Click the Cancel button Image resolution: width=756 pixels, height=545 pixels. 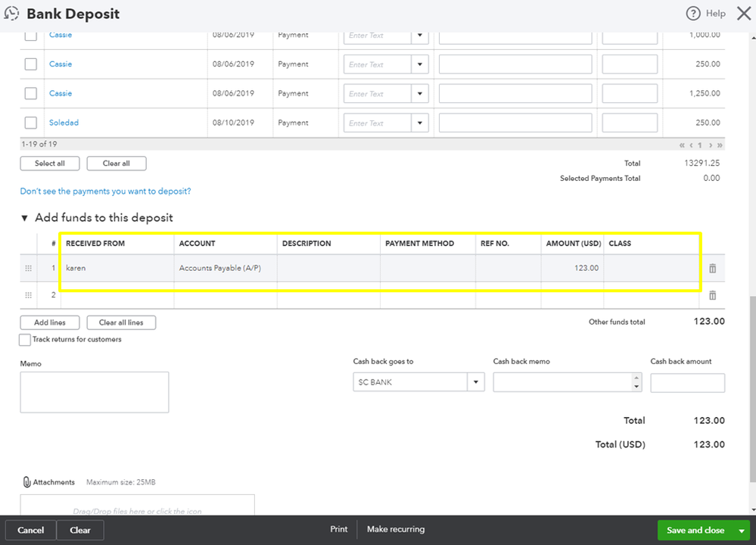[31, 530]
